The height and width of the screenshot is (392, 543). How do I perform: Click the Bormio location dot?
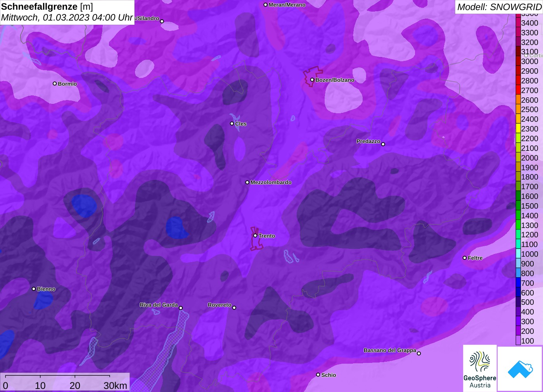[x=55, y=83]
